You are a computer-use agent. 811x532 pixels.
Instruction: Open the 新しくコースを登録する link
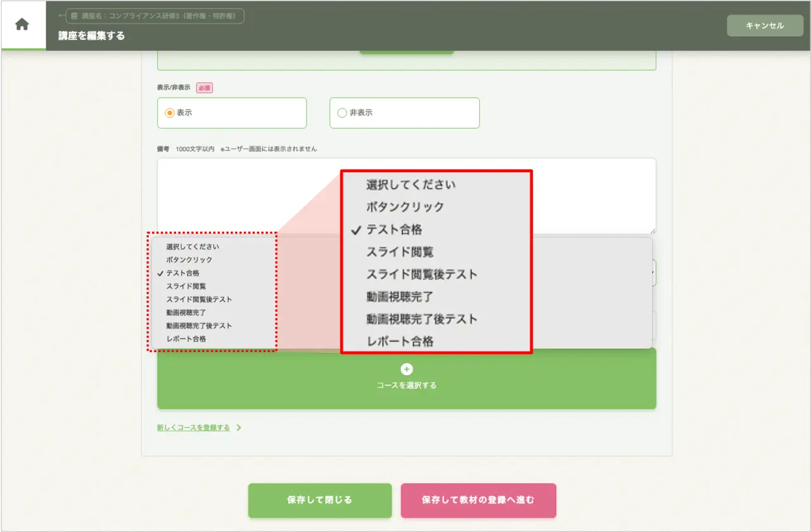click(193, 427)
